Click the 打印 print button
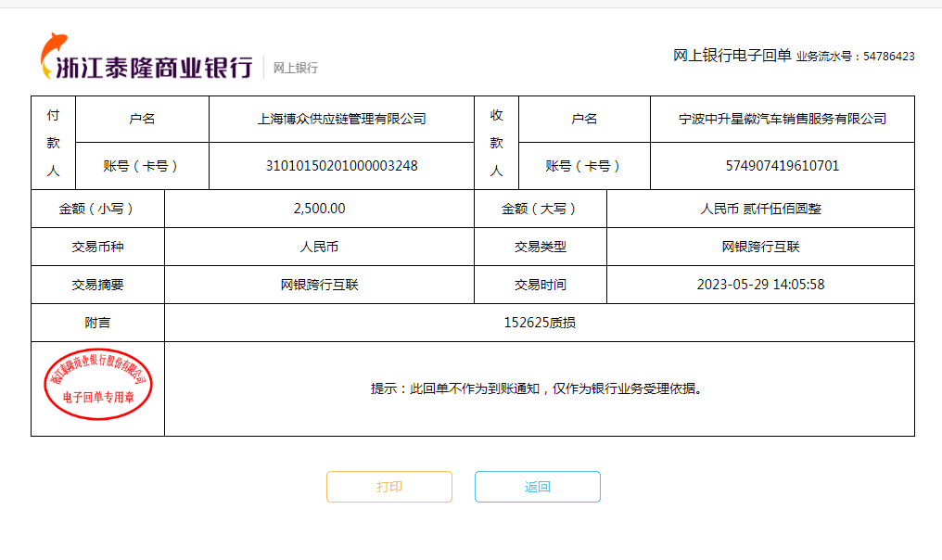This screenshot has height=560, width=942. tap(389, 487)
